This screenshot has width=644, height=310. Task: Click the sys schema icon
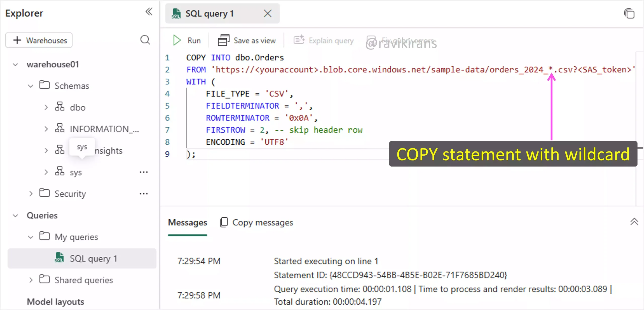(60, 171)
